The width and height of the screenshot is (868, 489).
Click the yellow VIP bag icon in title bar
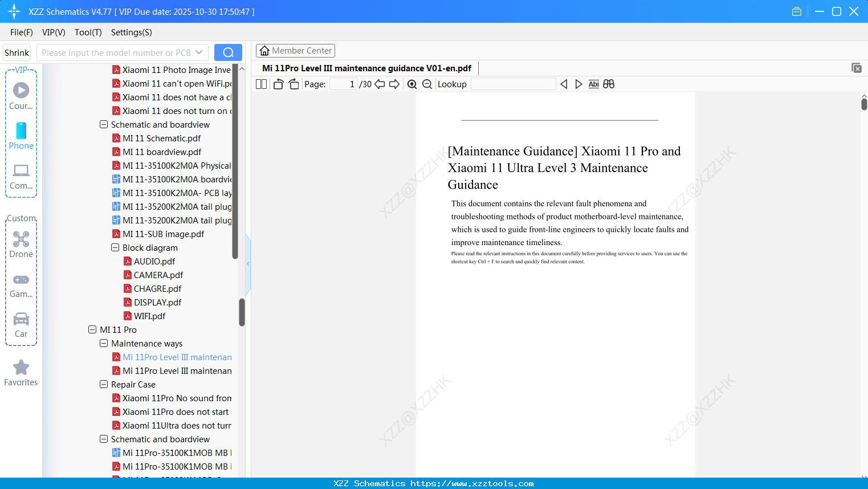(797, 11)
